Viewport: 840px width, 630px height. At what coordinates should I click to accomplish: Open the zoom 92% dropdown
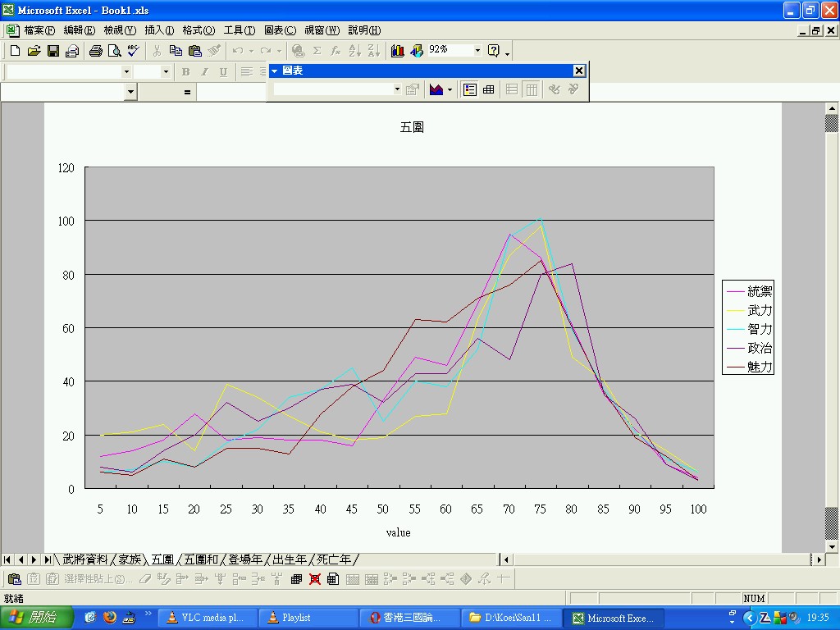click(477, 50)
